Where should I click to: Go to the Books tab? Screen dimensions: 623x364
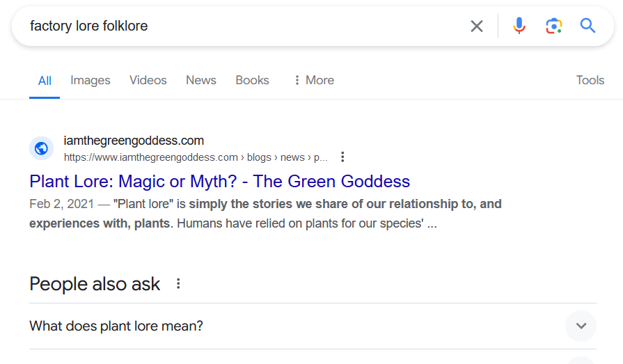(x=252, y=80)
